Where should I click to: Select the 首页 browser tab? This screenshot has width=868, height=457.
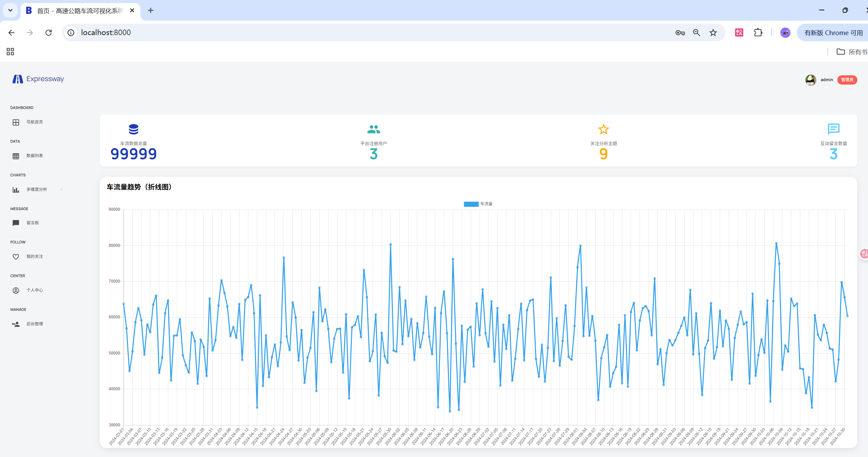click(x=79, y=11)
